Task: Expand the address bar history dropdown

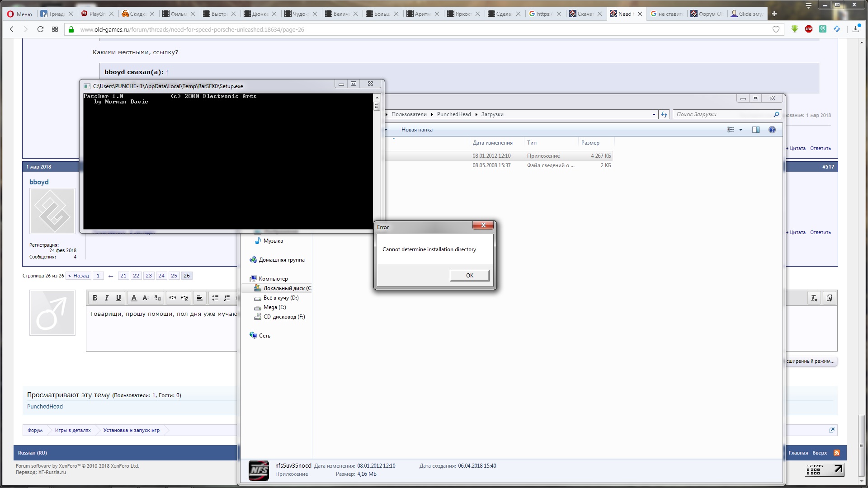Action: pos(654,115)
